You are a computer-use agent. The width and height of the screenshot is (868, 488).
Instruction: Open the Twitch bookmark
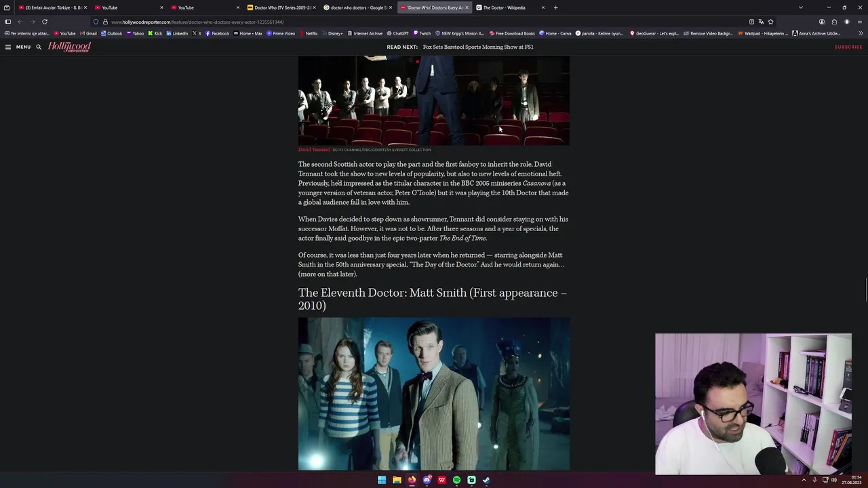[x=422, y=33]
